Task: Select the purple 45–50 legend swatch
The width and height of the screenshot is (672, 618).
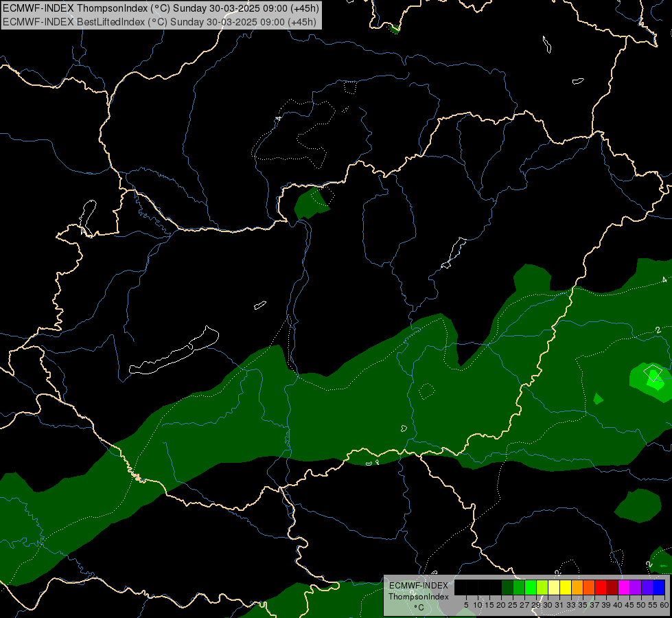Action: tap(636, 587)
